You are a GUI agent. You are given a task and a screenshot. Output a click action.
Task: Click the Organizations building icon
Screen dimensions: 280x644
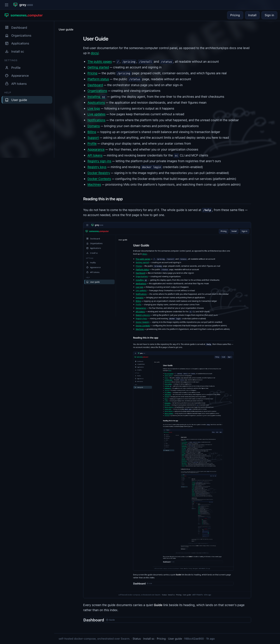(x=7, y=35)
